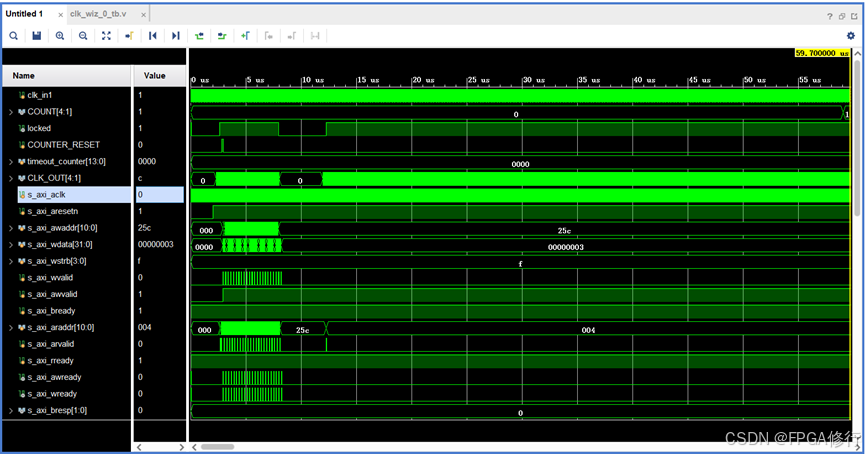Click the Go to Cursor icon
Screen dimensions: 865x454
[129, 36]
